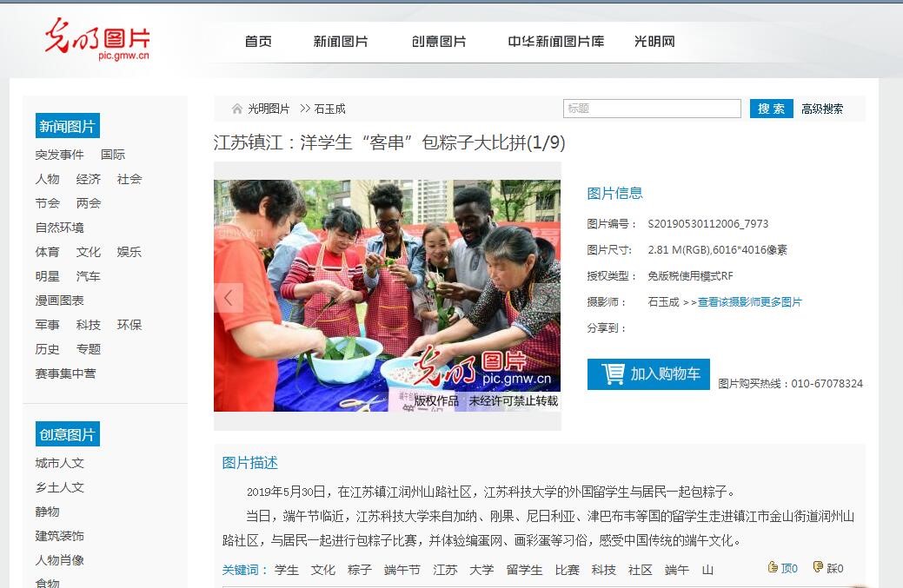Viewport: 903px width, 588px height.
Task: Click the main zongzi-making photo
Action: (x=387, y=295)
